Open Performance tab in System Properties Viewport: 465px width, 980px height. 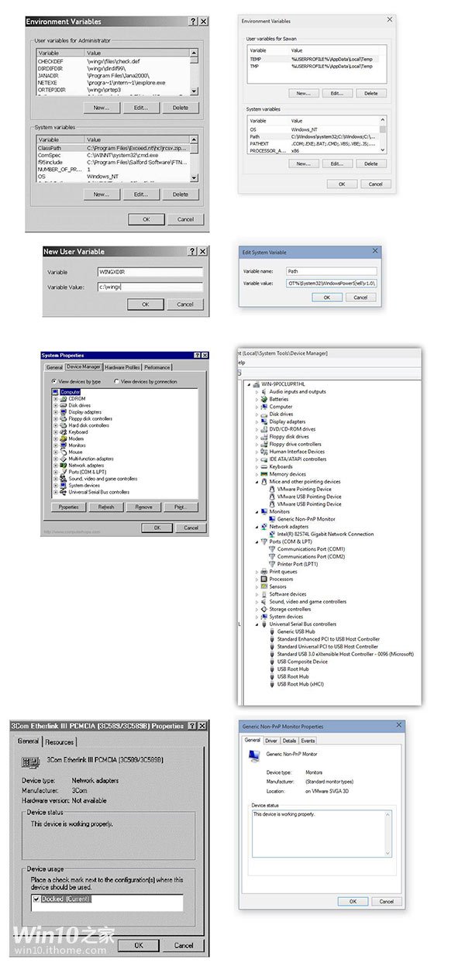tap(157, 367)
